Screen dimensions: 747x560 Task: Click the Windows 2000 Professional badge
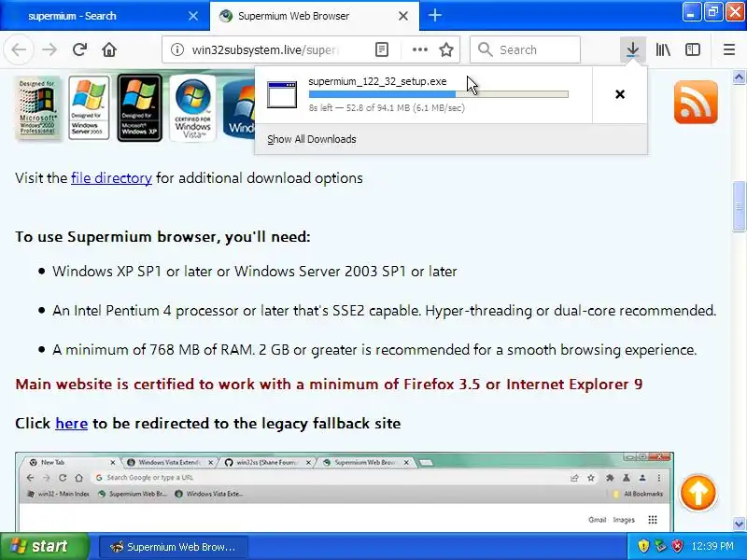click(x=37, y=108)
